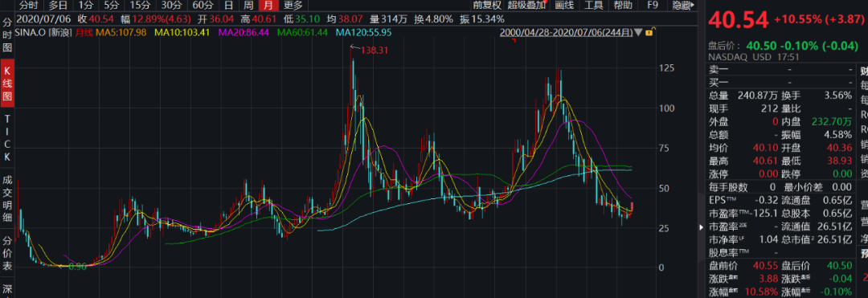Switch to the 月 monthly period tab
Image resolution: width=868 pixels, height=298 pixels.
(x=269, y=6)
